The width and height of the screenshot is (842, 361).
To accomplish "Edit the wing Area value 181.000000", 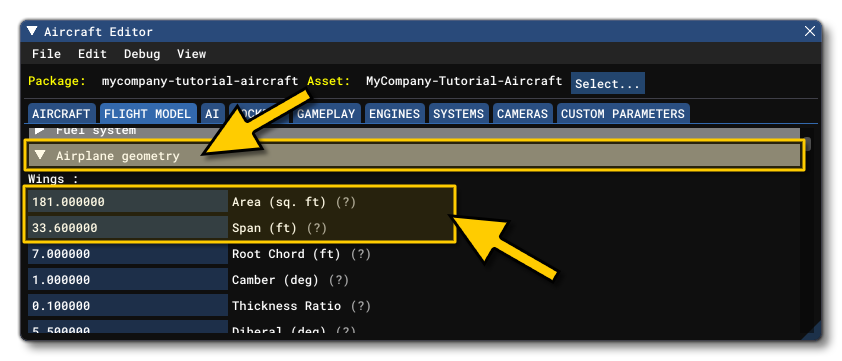I will (x=128, y=202).
